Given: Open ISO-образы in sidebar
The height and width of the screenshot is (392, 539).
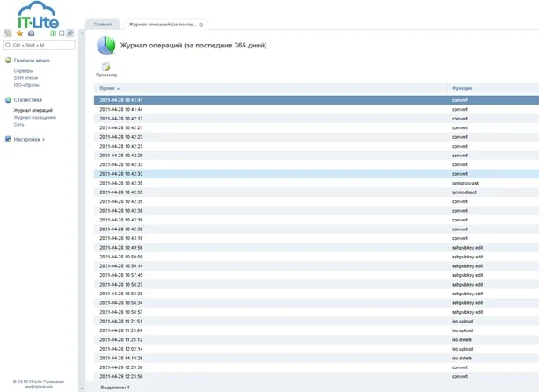Looking at the screenshot, I should coord(26,84).
